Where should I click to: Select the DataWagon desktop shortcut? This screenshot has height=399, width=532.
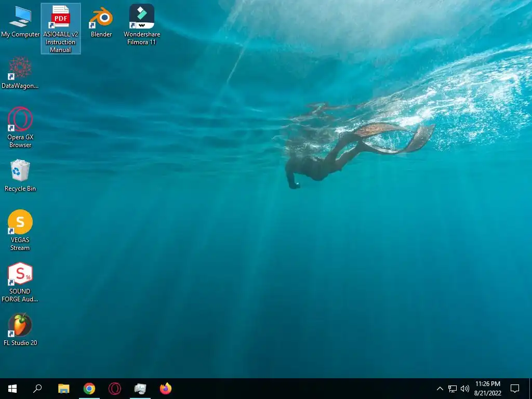pos(20,72)
